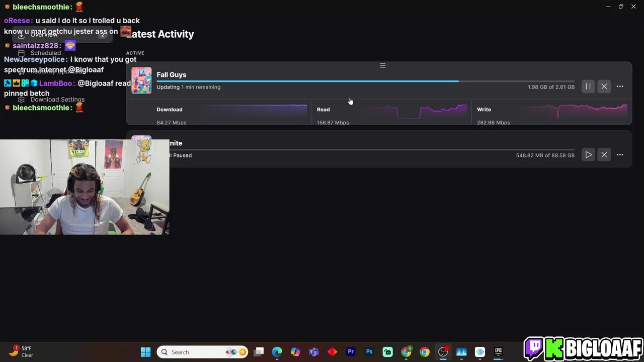
Task: Click the Fall Guys title text
Action: 171,74
